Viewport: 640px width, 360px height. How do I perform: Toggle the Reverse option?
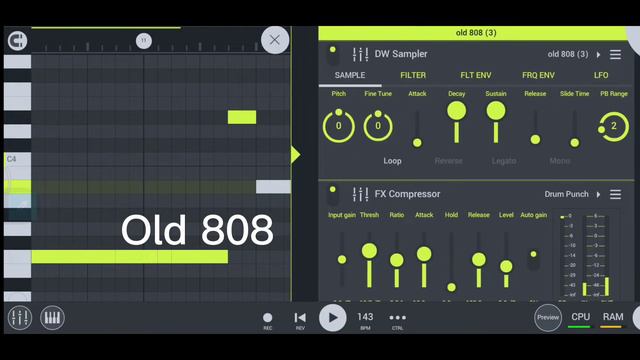448,161
